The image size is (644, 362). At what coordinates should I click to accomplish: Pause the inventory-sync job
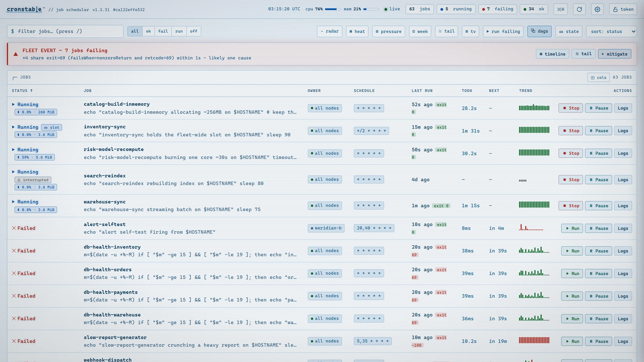coord(599,131)
